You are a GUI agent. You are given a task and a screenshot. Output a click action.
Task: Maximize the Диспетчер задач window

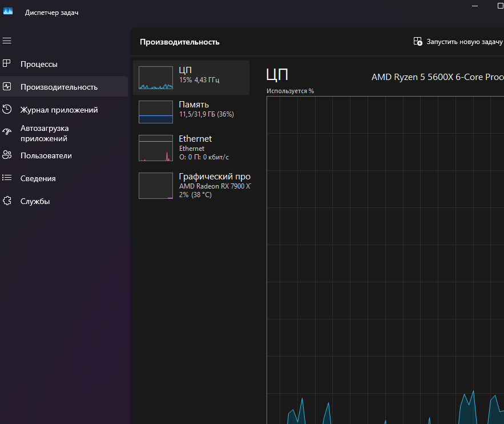pyautogui.click(x=500, y=5)
